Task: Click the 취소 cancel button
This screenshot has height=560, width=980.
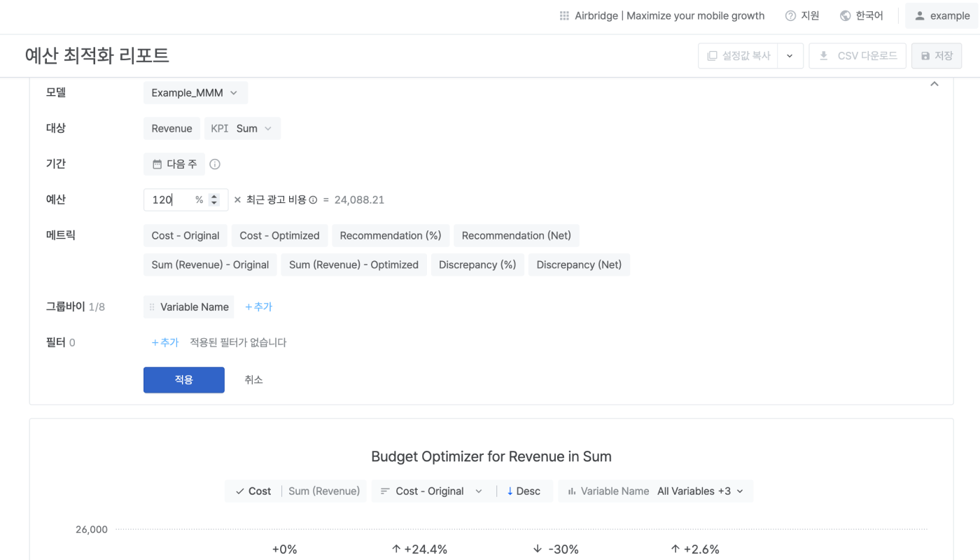Action: [253, 380]
